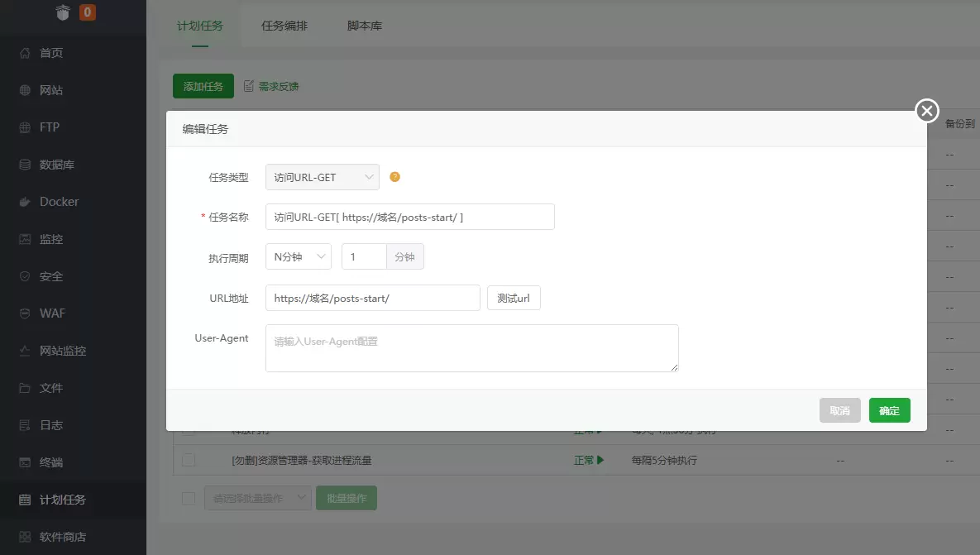This screenshot has width=980, height=555.
Task: Click the 任务名称 input field
Action: [410, 217]
